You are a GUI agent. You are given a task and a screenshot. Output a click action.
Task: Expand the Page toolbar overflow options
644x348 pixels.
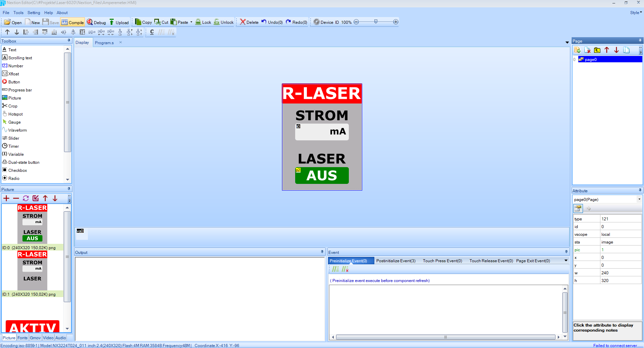[x=641, y=50]
